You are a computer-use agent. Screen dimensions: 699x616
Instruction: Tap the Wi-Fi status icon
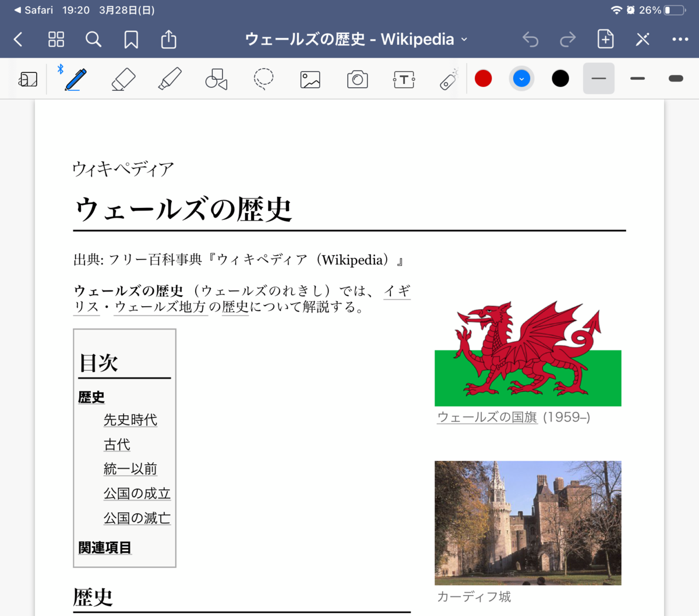[616, 10]
